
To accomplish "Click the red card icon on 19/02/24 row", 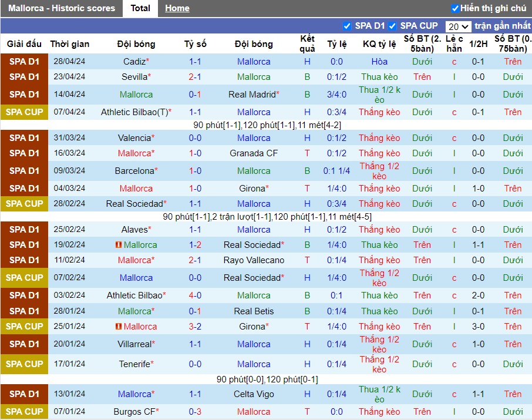I will (119, 245).
